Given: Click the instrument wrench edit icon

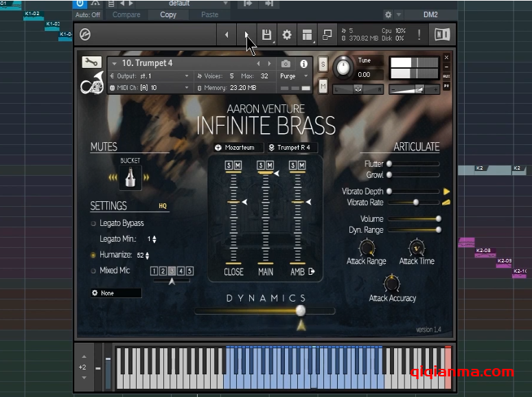Looking at the screenshot, I should pyautogui.click(x=91, y=63).
